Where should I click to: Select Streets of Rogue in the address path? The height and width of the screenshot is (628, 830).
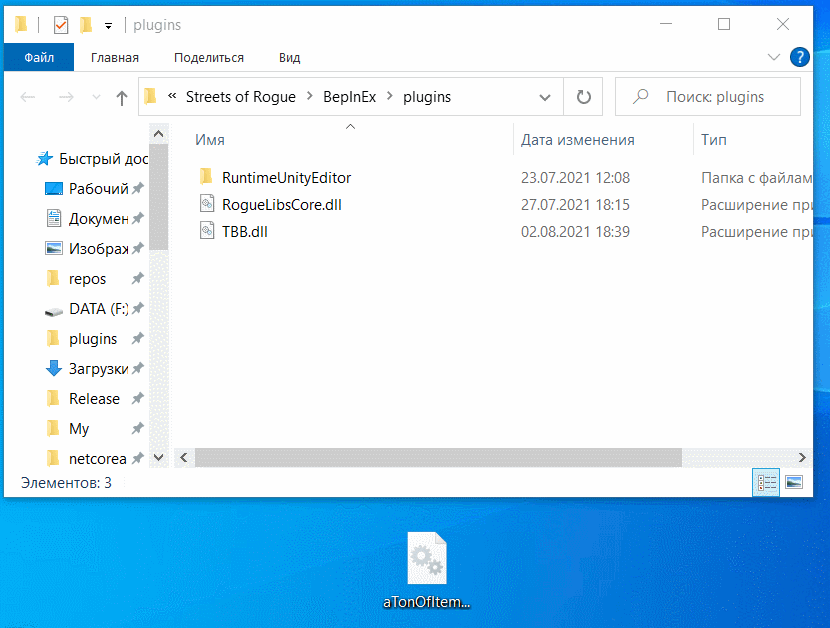240,97
